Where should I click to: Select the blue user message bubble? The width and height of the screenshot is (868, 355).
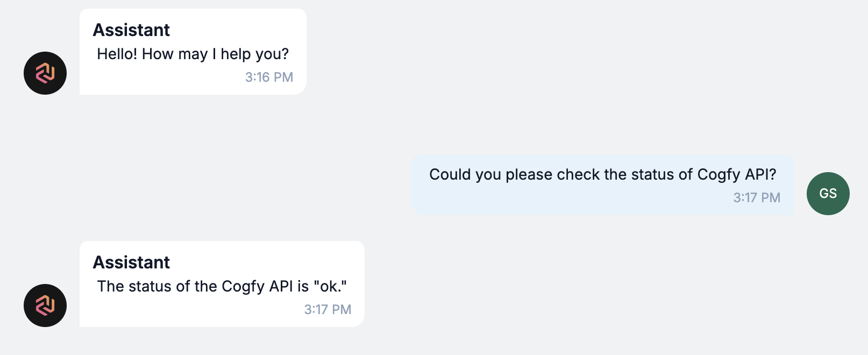(603, 185)
